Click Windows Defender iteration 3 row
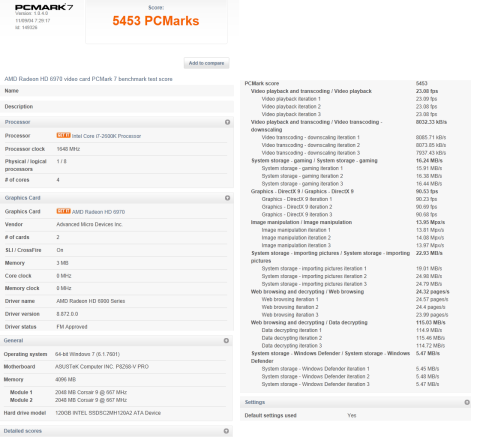The height and width of the screenshot is (437, 480). click(350, 384)
